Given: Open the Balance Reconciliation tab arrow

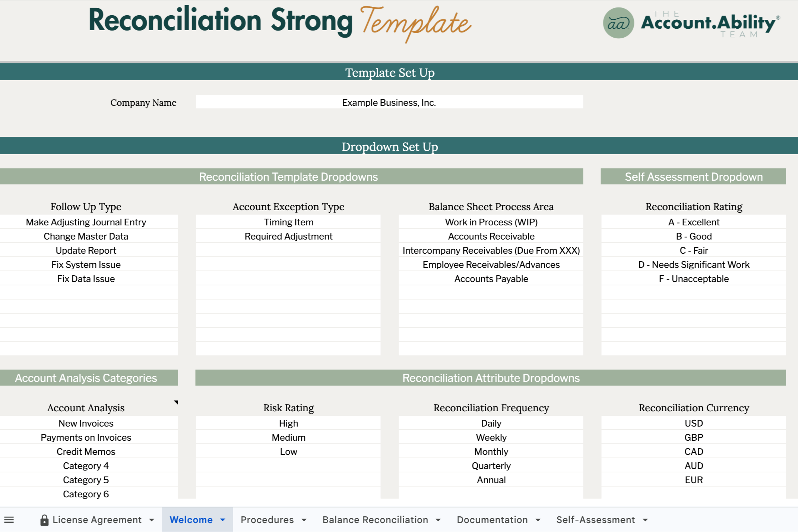Looking at the screenshot, I should point(438,520).
